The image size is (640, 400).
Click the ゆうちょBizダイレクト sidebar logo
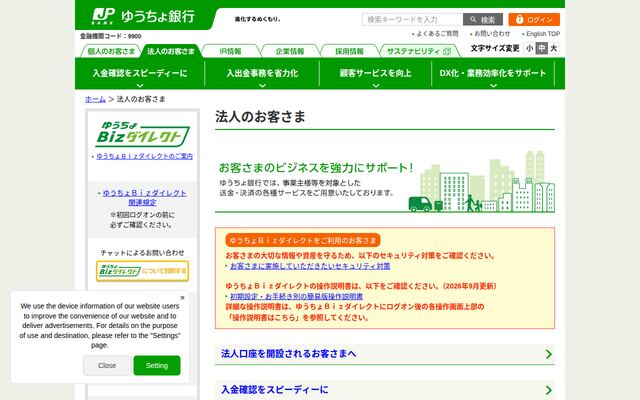pos(142,134)
